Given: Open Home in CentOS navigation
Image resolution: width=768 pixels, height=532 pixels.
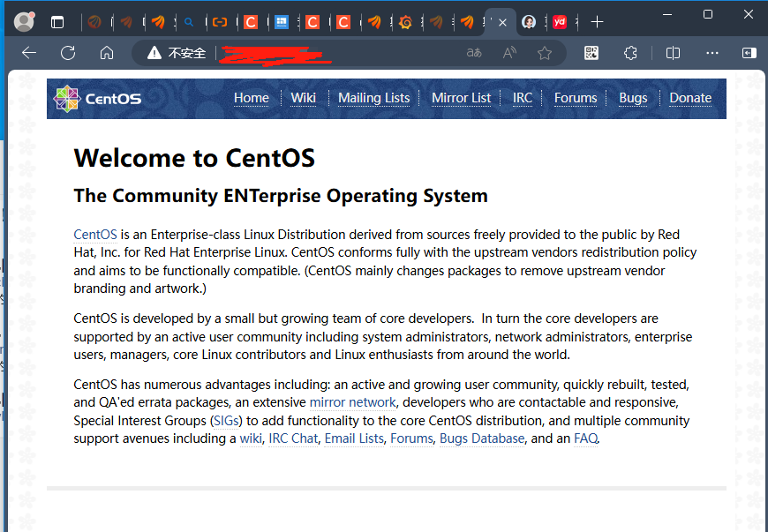Looking at the screenshot, I should pos(252,98).
